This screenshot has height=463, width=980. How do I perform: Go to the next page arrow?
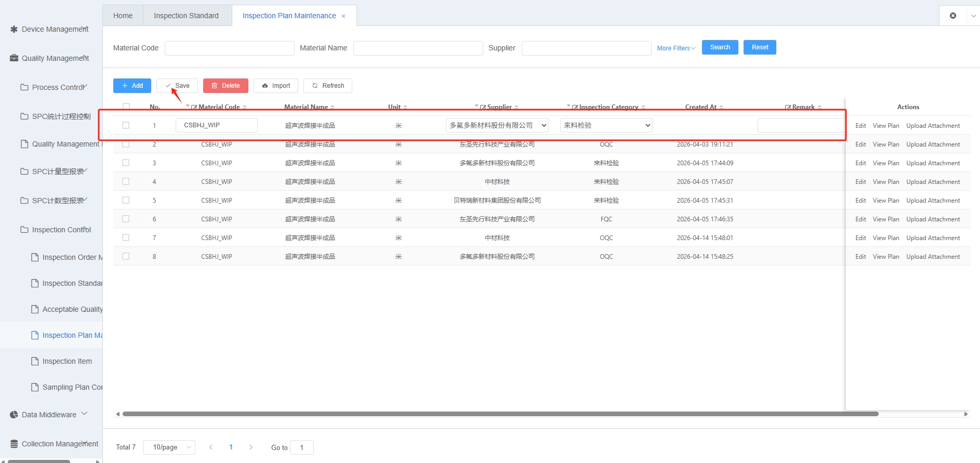pos(251,447)
